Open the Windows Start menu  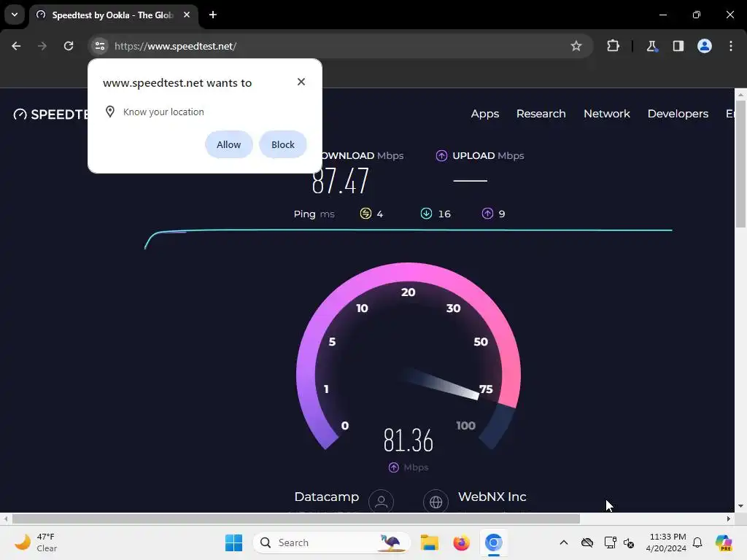click(x=233, y=542)
